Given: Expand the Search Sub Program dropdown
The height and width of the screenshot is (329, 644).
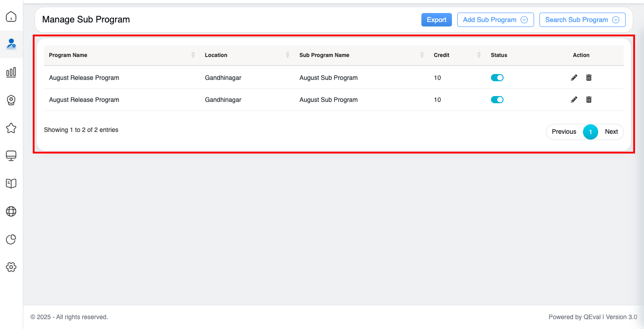Looking at the screenshot, I should coord(582,20).
